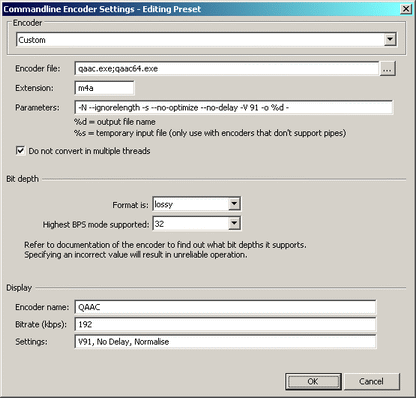Toggle Do not convert in multiple threads
Image resolution: width=416 pixels, height=398 pixels.
20,151
